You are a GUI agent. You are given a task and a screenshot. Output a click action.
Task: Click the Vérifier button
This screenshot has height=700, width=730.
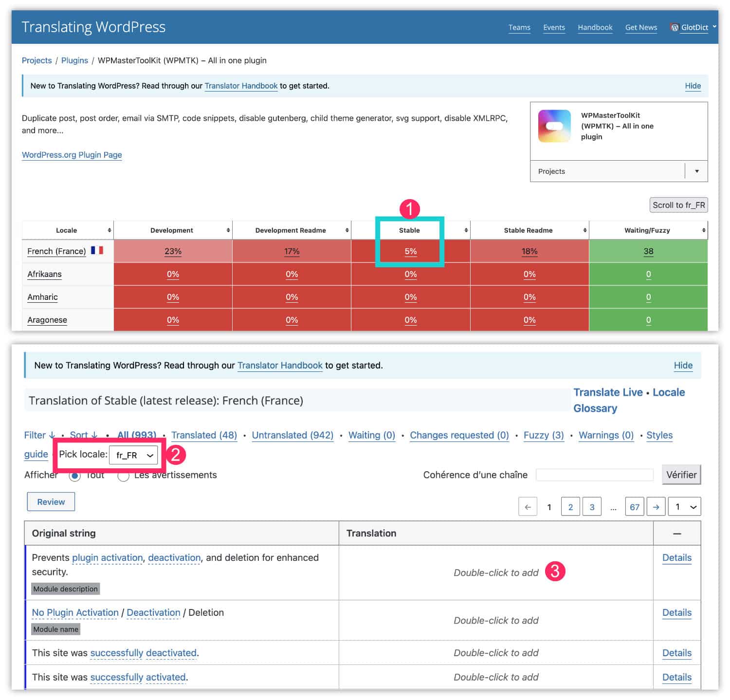click(x=681, y=475)
